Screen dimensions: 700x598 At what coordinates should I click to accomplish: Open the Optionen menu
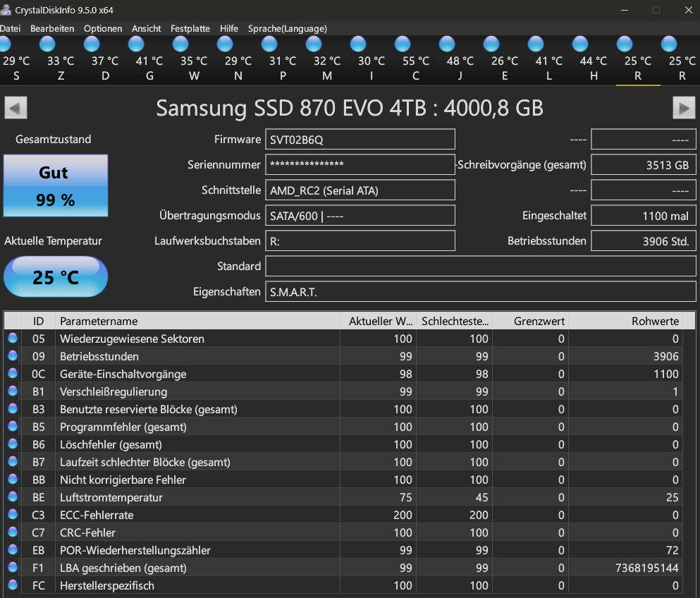[103, 29]
